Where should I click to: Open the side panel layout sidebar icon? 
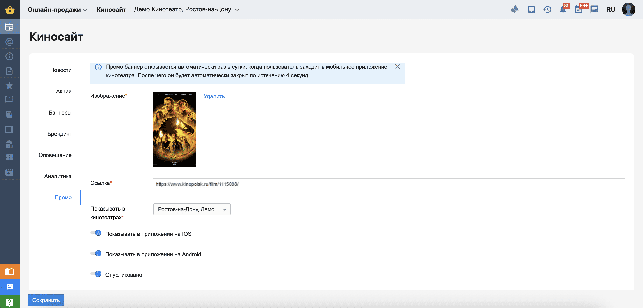[x=9, y=129]
